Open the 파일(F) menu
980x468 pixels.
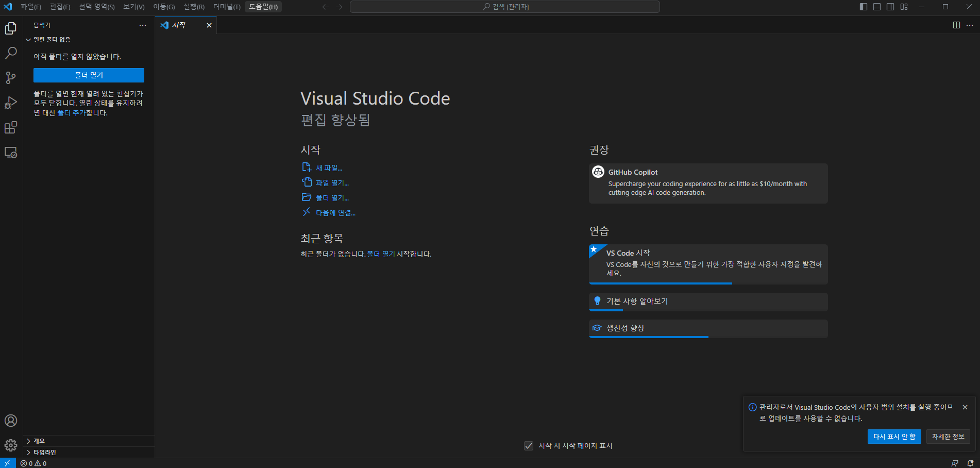pos(31,7)
